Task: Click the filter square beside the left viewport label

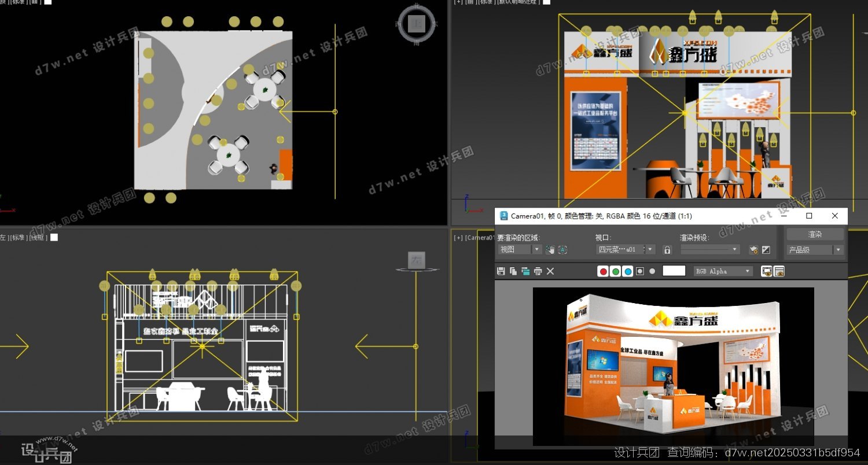Action: coord(54,237)
